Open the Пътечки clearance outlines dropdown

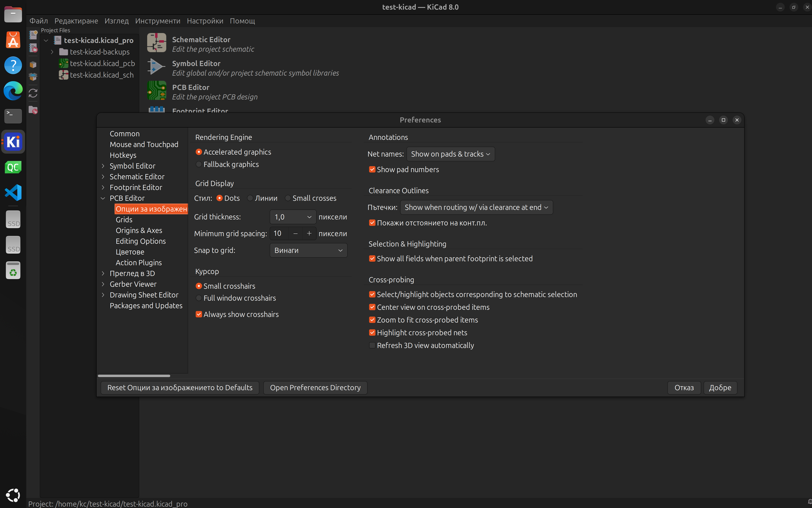[476, 207]
